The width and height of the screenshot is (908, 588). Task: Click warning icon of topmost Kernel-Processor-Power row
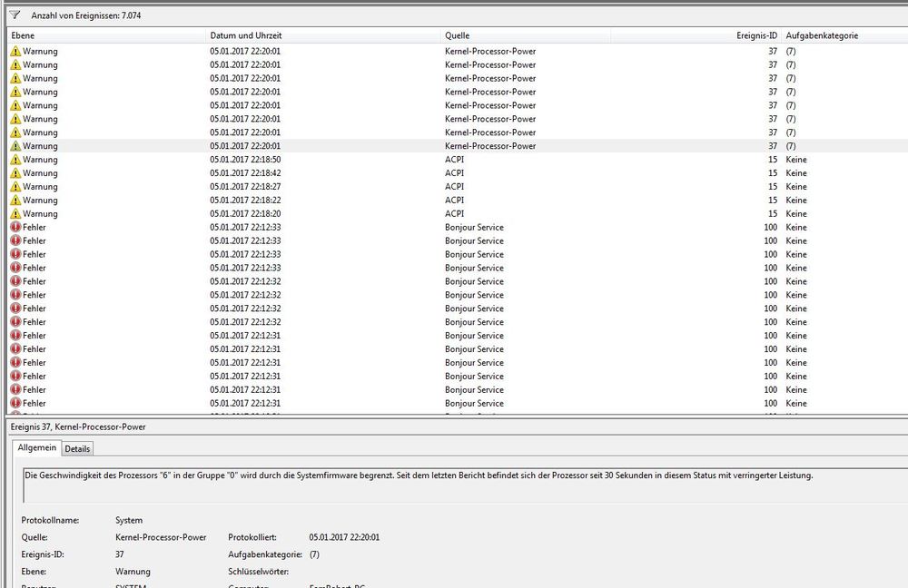(x=15, y=52)
